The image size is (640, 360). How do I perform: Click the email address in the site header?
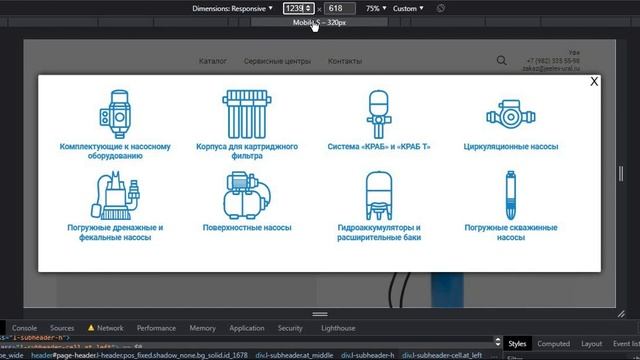click(x=551, y=69)
